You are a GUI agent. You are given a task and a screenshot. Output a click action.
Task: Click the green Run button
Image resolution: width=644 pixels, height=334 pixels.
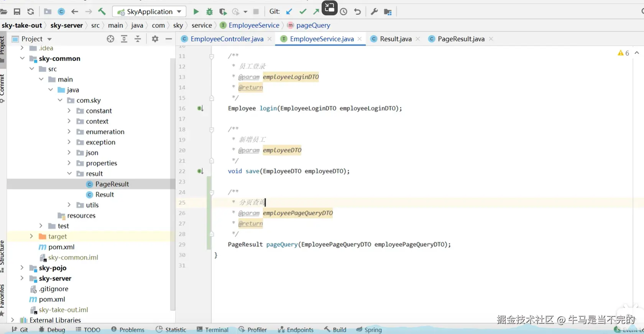point(196,12)
